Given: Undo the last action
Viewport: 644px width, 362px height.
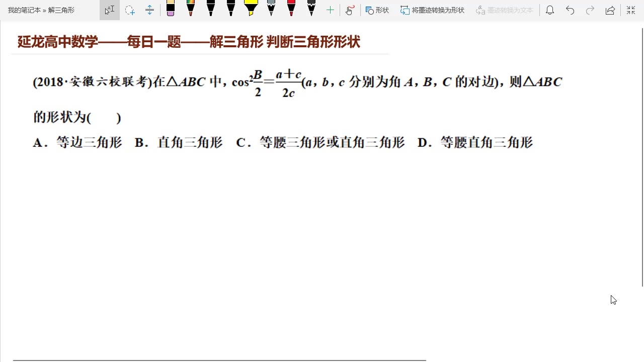Looking at the screenshot, I should (x=570, y=10).
